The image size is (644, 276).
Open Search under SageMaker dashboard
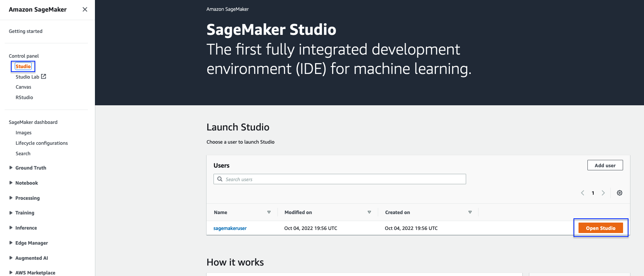click(x=23, y=154)
